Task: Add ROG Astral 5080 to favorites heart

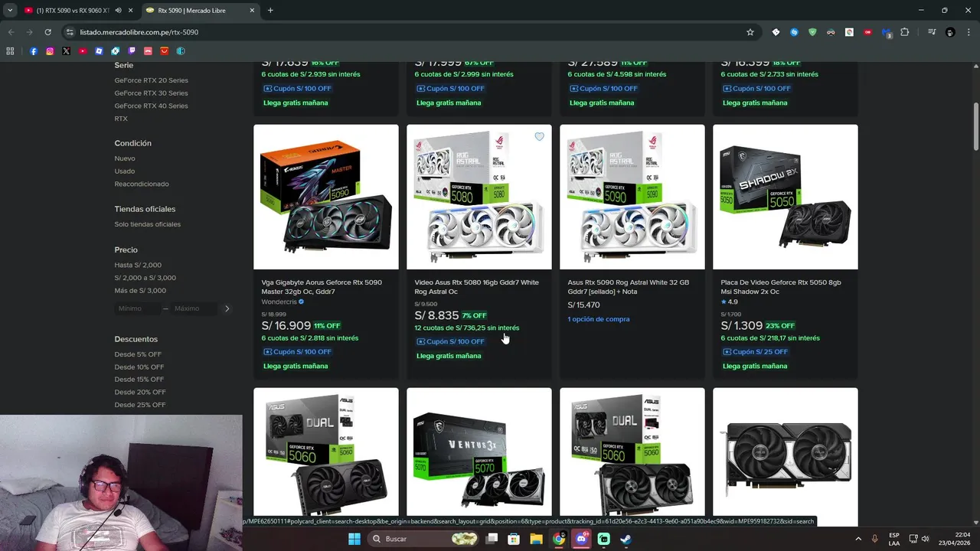Action: [x=539, y=137]
